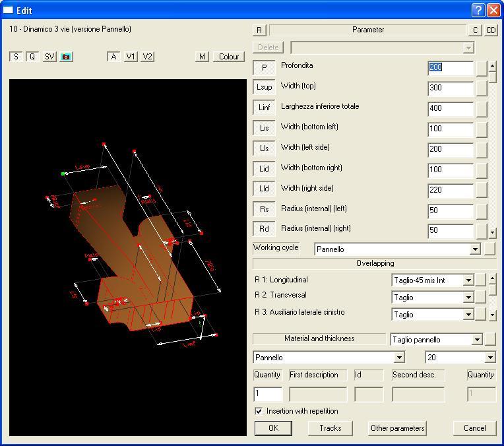The image size is (504, 446).
Task: Toggle the Linf parameter button
Action: pyautogui.click(x=264, y=108)
